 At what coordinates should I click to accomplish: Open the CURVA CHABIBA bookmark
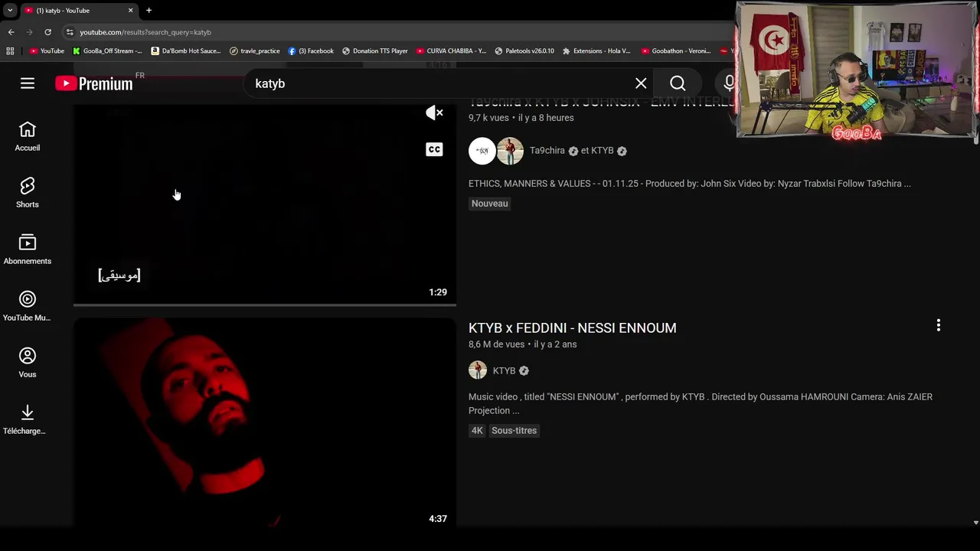451,51
